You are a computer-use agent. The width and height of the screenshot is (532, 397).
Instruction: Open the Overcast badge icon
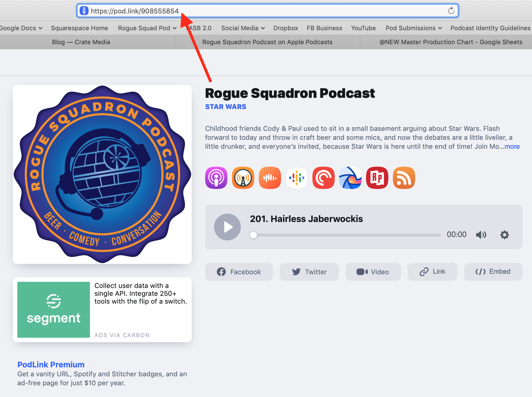pyautogui.click(x=243, y=178)
